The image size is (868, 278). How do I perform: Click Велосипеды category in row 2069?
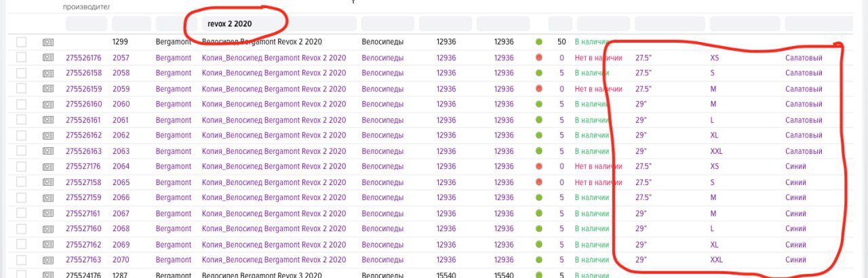tap(382, 245)
